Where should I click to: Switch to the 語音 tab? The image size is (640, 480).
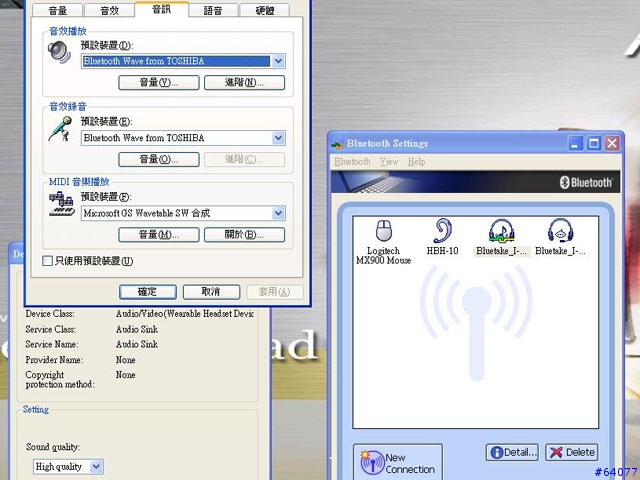pos(213,10)
